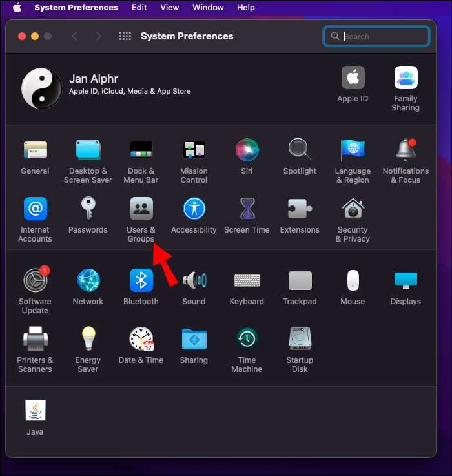Show all preferences grid button
The image size is (452, 476).
(125, 36)
